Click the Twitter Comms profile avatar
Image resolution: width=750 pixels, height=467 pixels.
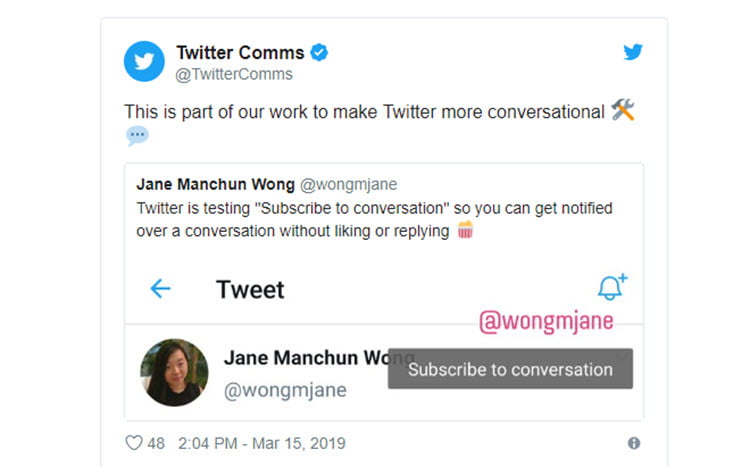pos(144,61)
